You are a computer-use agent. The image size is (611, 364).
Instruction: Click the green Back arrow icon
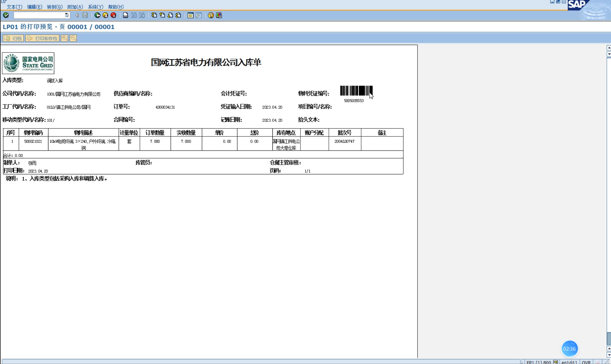pyautogui.click(x=98, y=15)
